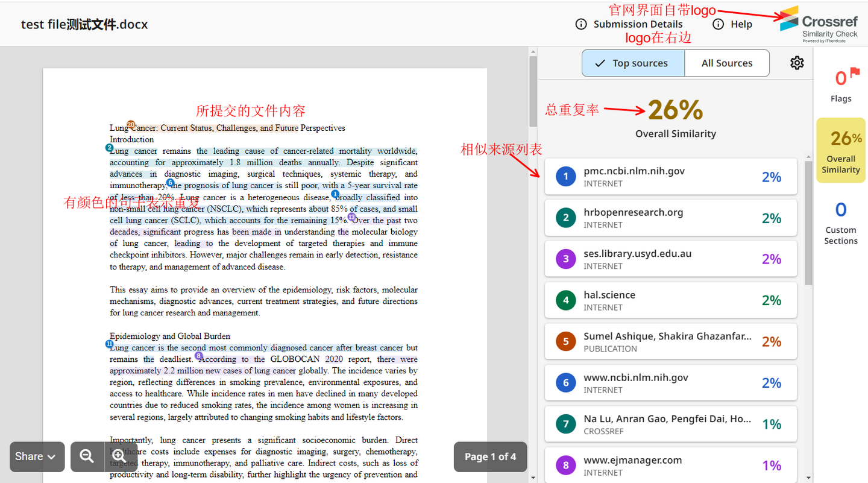Select match marker 11 in Epidemiology section

[x=109, y=343]
